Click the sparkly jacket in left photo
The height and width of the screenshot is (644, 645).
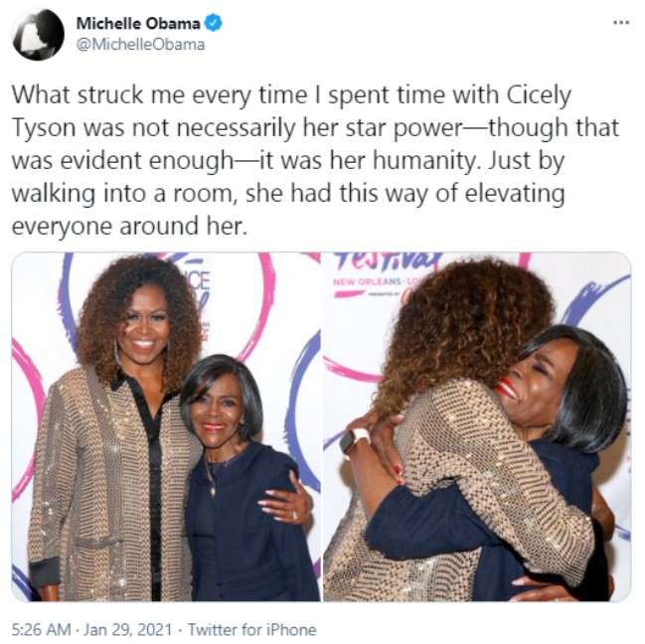pos(111,485)
